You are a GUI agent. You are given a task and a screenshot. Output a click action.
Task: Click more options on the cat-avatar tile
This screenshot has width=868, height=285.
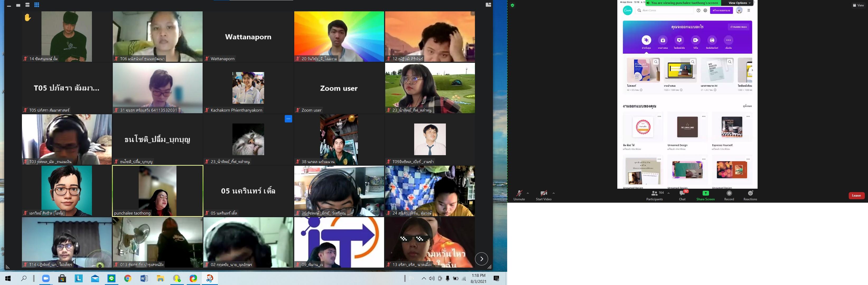click(x=288, y=119)
